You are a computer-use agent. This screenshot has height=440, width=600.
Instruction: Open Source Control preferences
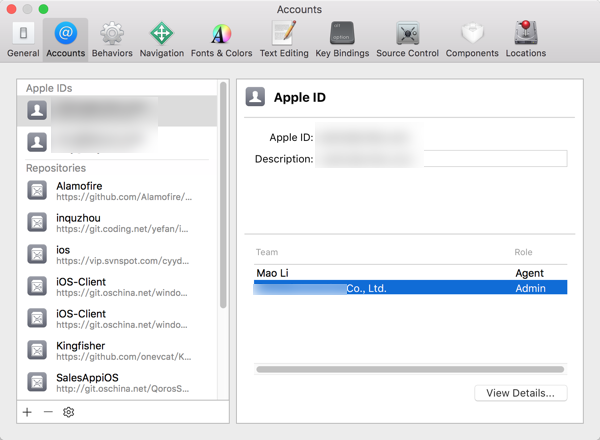pos(407,40)
